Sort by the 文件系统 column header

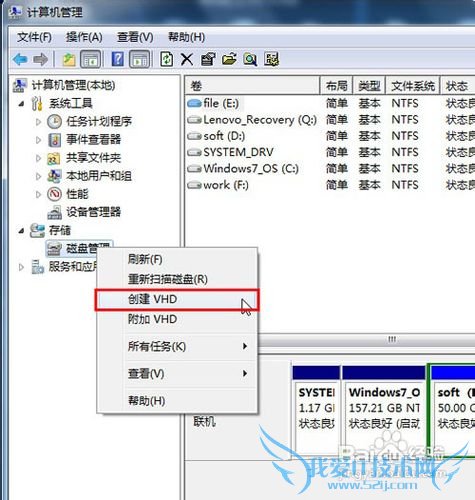click(413, 86)
